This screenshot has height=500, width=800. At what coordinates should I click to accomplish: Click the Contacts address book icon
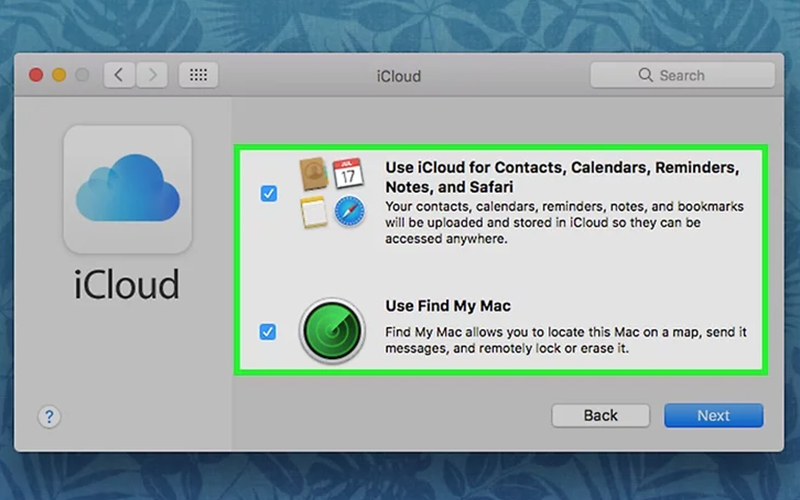[315, 174]
